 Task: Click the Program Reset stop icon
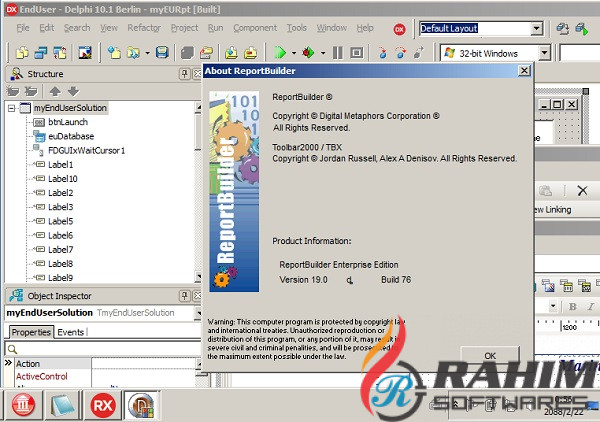coord(357,52)
